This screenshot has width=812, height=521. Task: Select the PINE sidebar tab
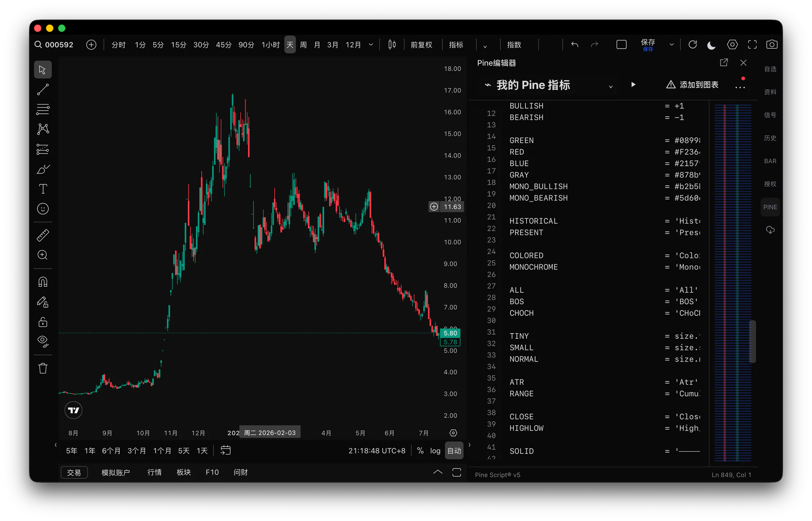coord(770,207)
